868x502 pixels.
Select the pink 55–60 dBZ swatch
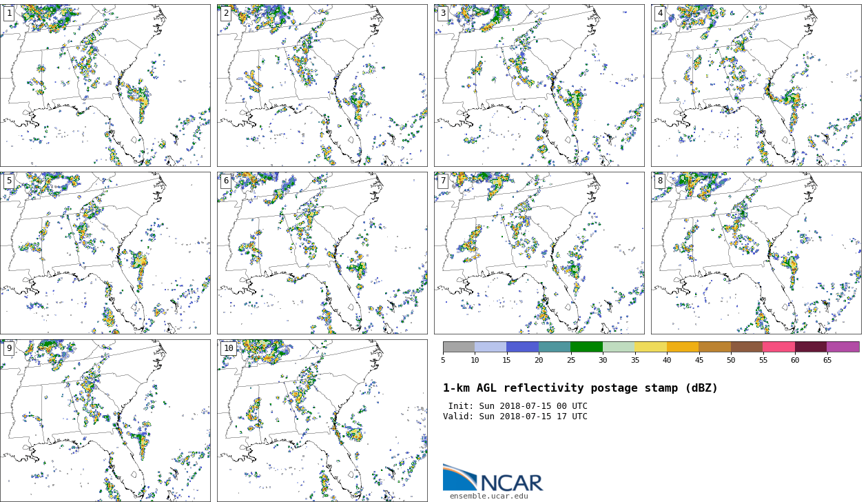[x=778, y=347]
